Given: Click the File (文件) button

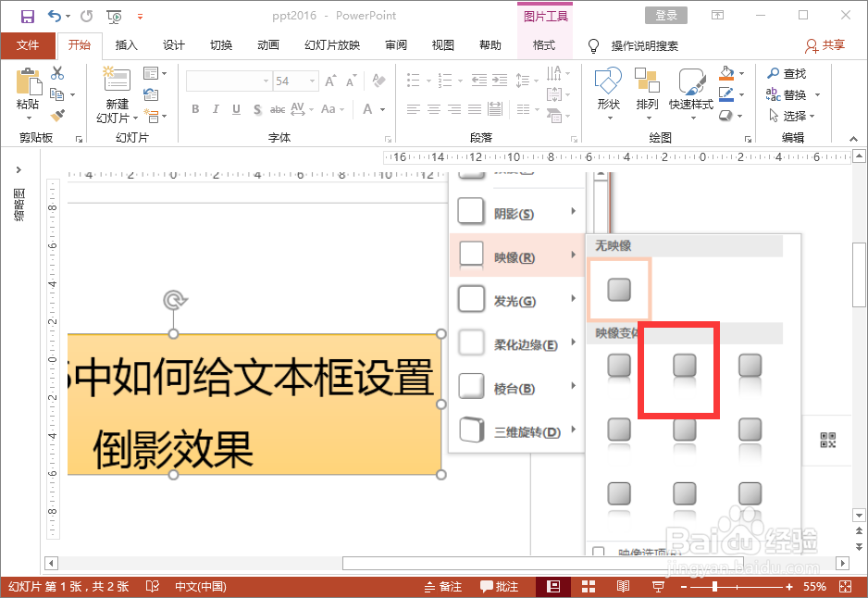Looking at the screenshot, I should [28, 45].
